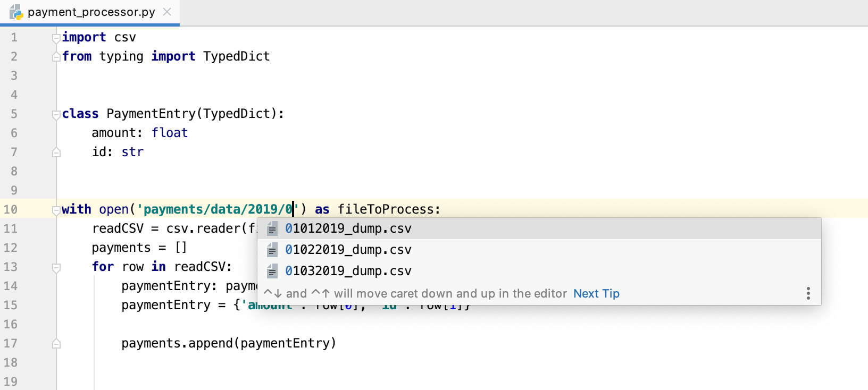The image size is (868, 390).
Task: Click Python file icon on payment_processor.py tab
Action: click(x=16, y=12)
